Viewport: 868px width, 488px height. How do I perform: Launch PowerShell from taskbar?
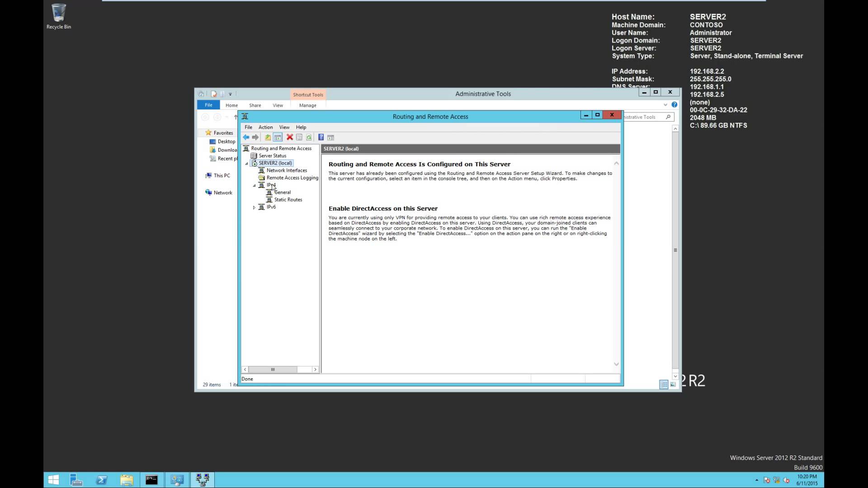click(x=102, y=480)
